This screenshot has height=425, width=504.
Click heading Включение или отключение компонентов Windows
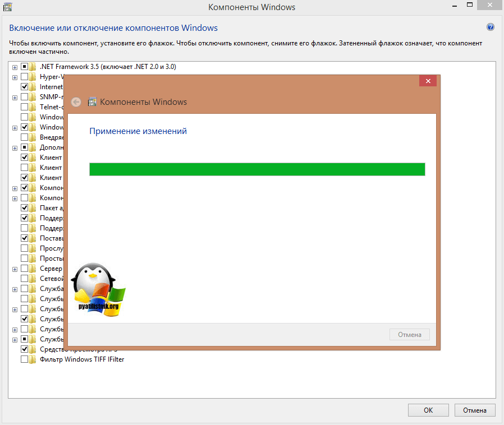pyautogui.click(x=113, y=28)
